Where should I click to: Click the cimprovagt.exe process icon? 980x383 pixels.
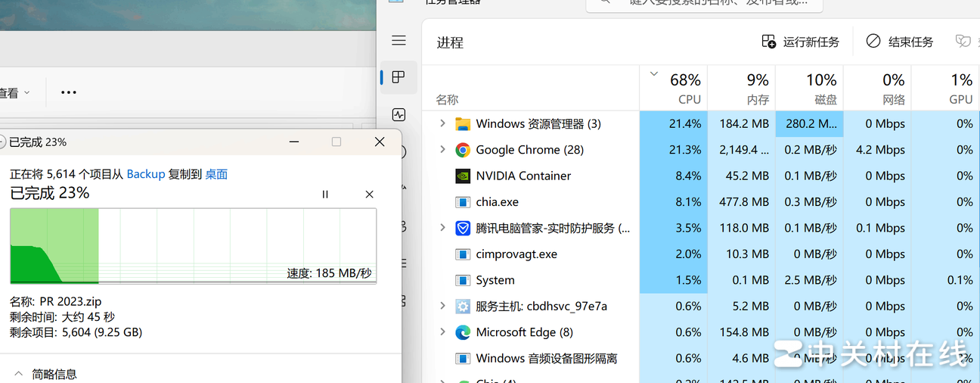pyautogui.click(x=463, y=254)
